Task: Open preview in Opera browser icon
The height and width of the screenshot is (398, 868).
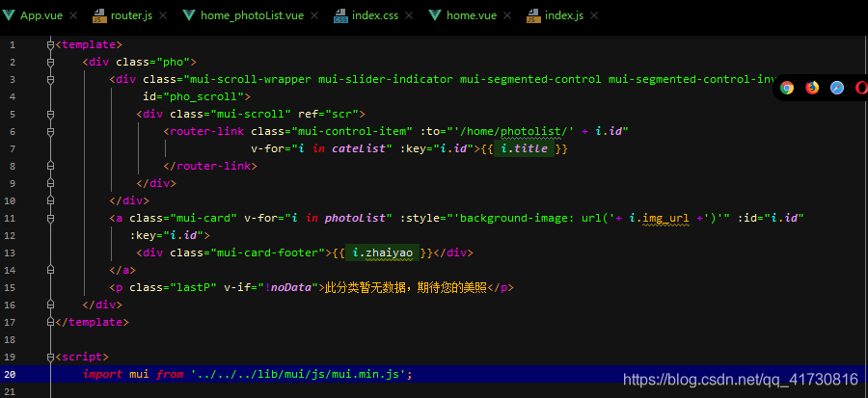Action: 861,88
